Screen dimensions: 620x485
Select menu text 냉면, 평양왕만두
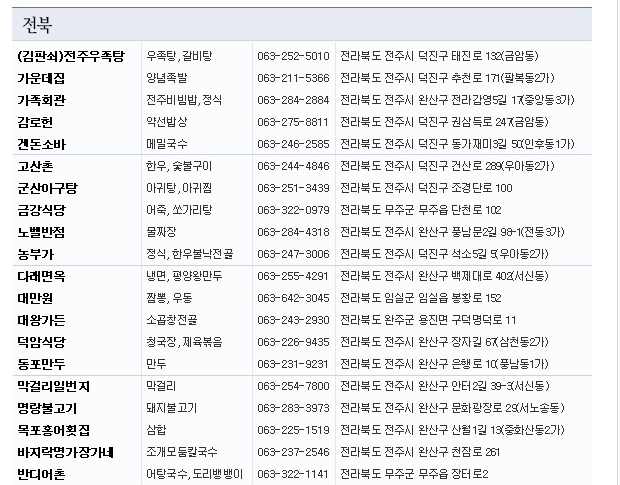click(x=184, y=276)
